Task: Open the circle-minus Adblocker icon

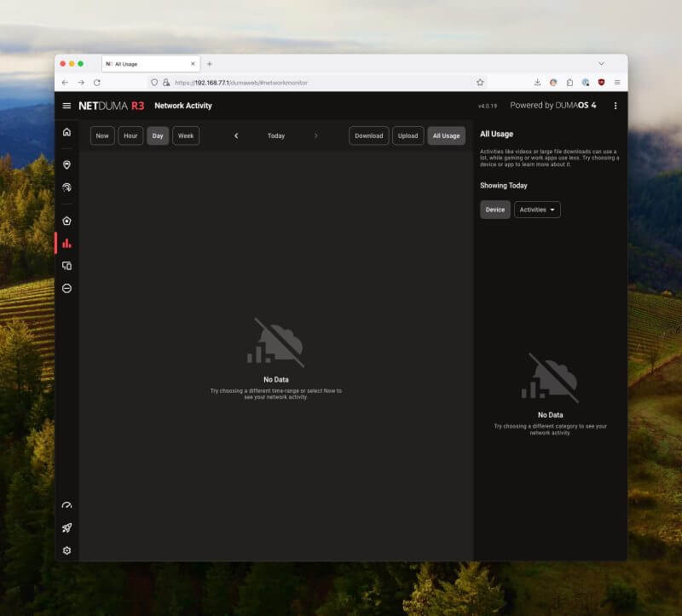Action: tap(66, 288)
